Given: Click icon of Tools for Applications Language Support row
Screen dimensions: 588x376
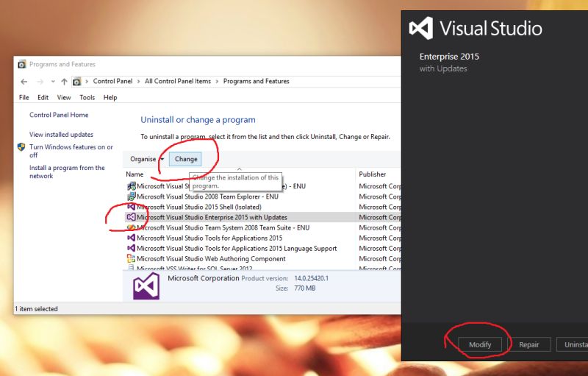Looking at the screenshot, I should (x=131, y=248).
